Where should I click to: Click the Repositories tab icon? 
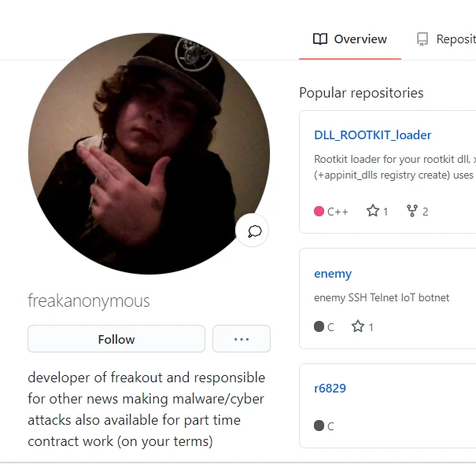[422, 39]
